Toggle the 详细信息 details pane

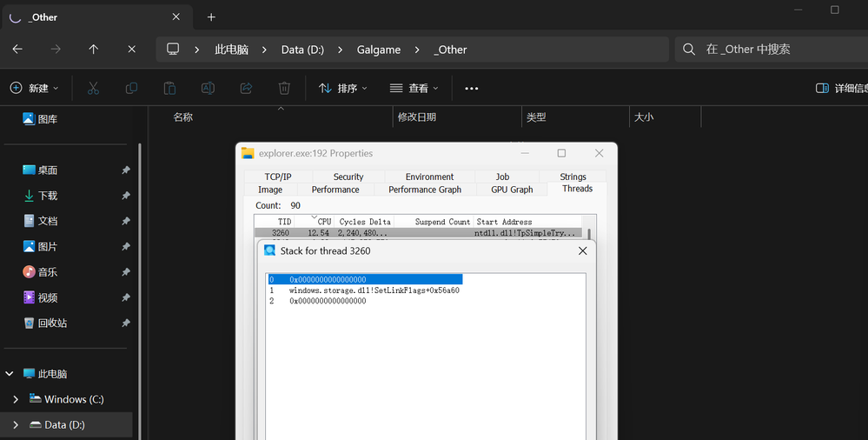pyautogui.click(x=841, y=88)
